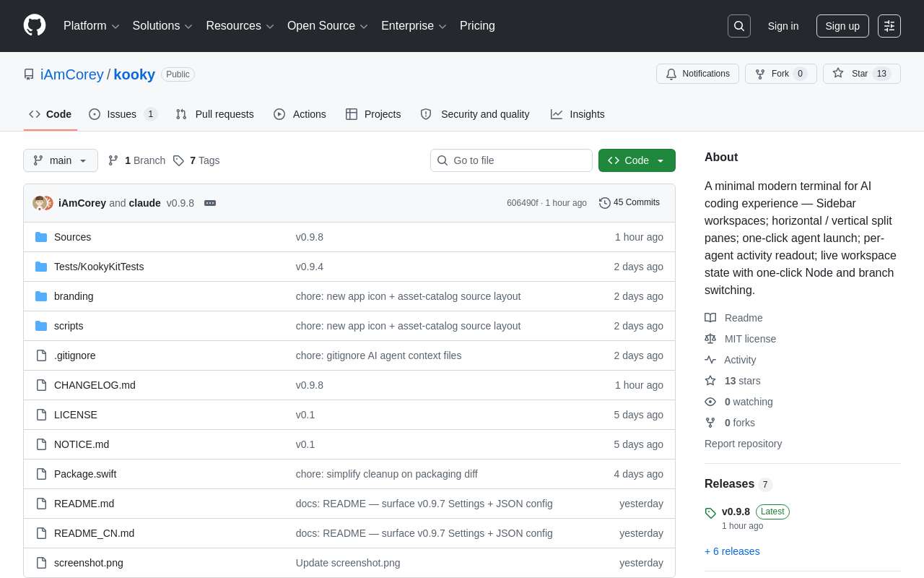Open commit 'chore: simplify cleanup on packaging diff'
The image size is (924, 578).
click(x=387, y=474)
